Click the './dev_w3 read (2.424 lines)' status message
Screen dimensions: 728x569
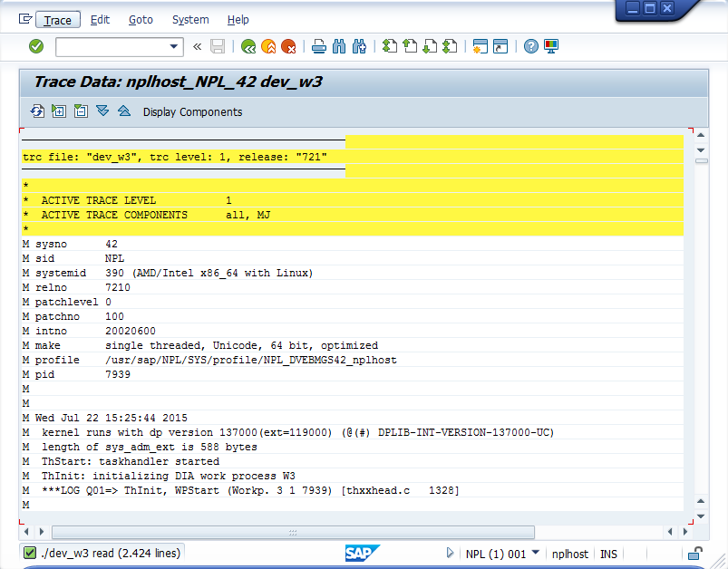click(111, 554)
